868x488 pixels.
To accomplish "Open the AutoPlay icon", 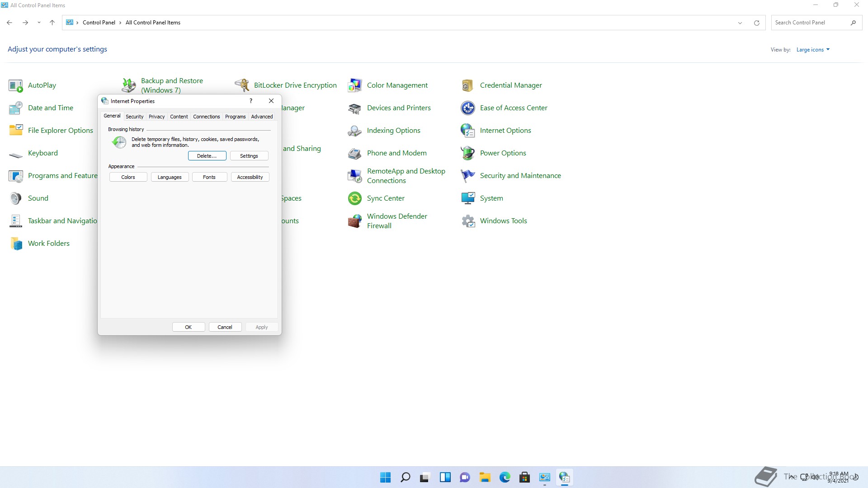I will (16, 85).
